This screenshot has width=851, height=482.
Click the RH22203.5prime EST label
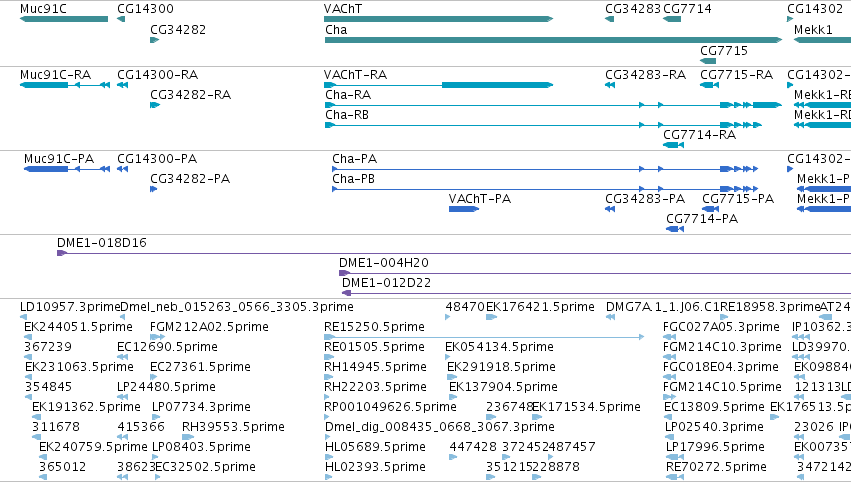[375, 387]
